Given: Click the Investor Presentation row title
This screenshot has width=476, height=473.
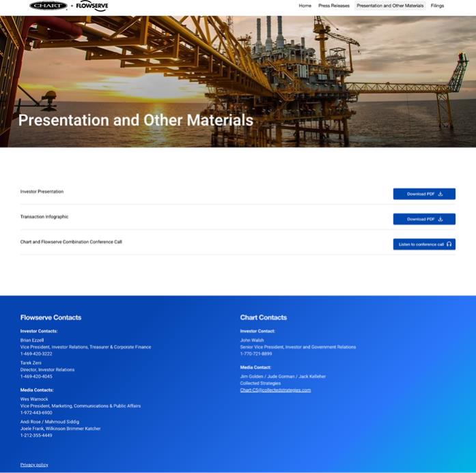Looking at the screenshot, I should point(42,191).
